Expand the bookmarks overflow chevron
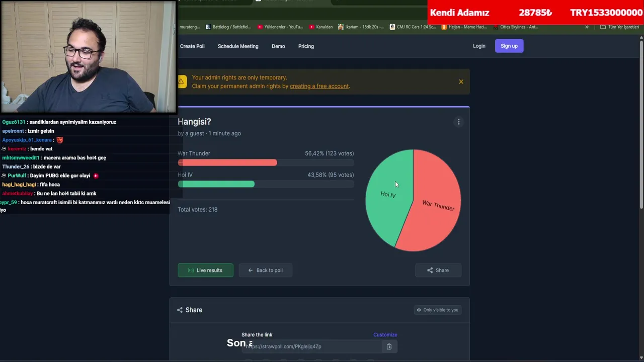Viewport: 644px width, 362px height. pos(587,27)
